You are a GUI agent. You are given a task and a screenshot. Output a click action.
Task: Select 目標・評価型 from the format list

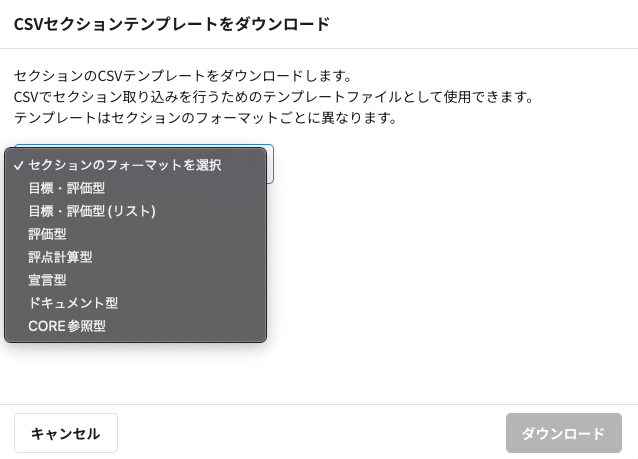67,188
